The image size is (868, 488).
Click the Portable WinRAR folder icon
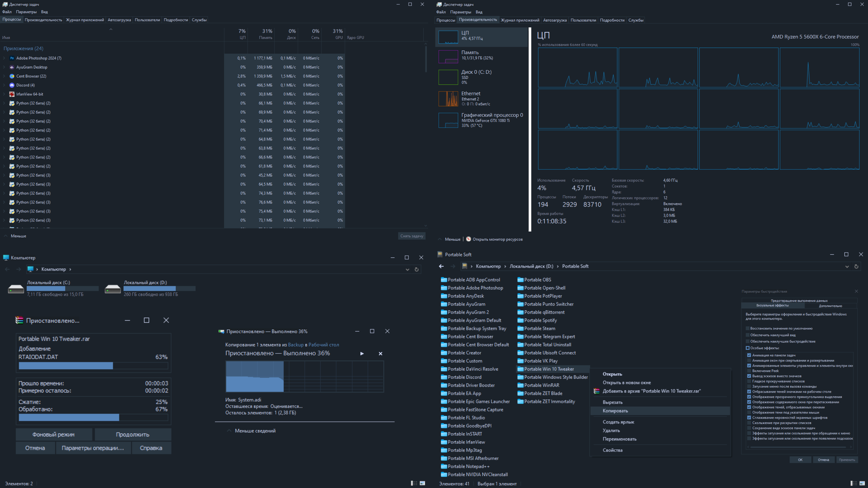(520, 385)
